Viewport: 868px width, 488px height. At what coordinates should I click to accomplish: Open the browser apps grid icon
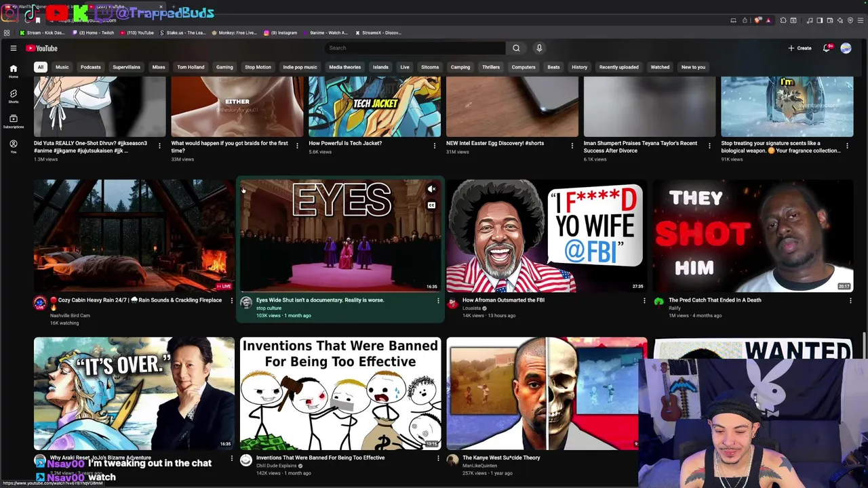click(x=7, y=33)
